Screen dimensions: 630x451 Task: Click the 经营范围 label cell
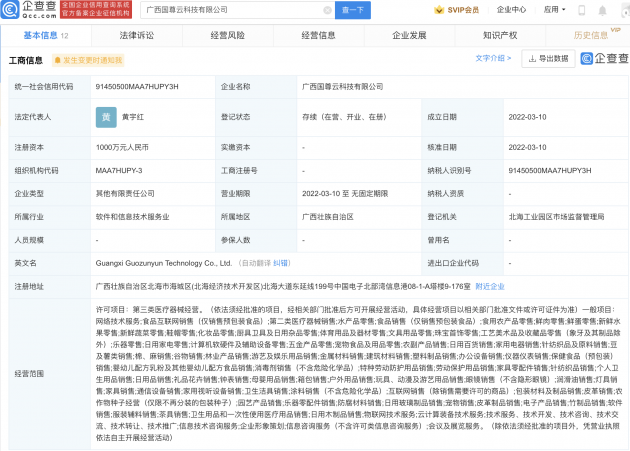50,374
